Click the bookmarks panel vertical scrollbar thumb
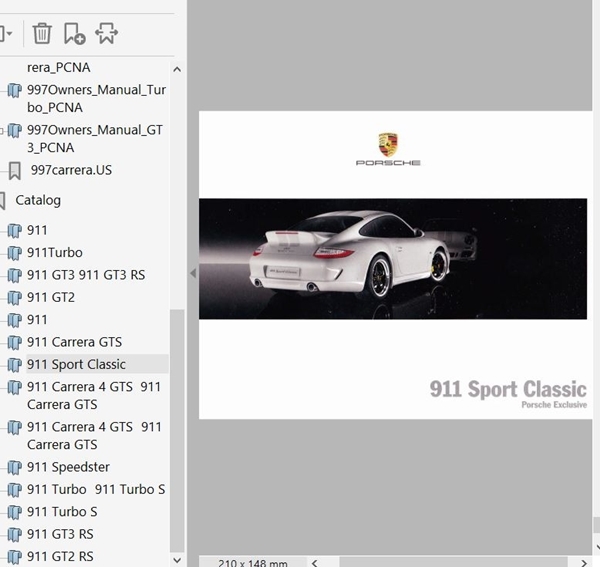 [x=177, y=430]
